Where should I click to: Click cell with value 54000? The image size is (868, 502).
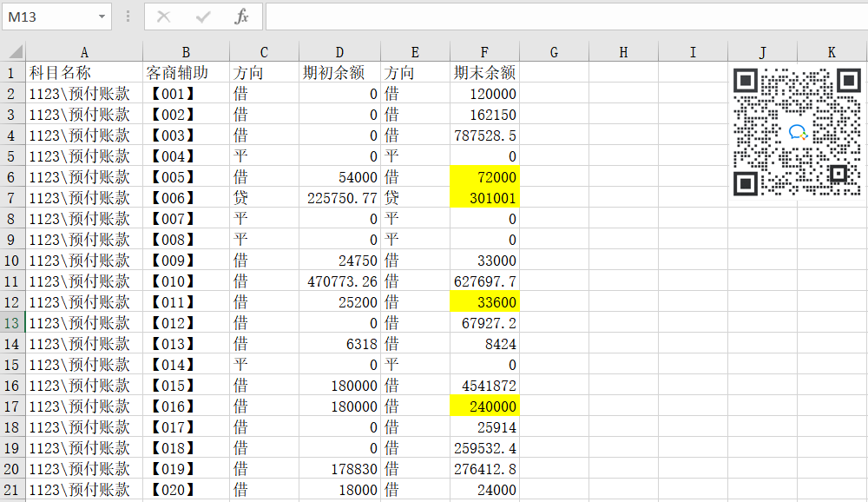click(339, 177)
